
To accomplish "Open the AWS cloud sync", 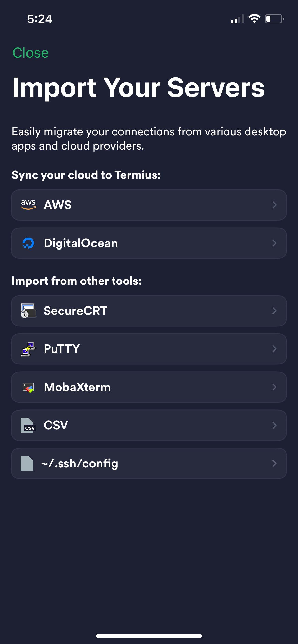I will (149, 205).
